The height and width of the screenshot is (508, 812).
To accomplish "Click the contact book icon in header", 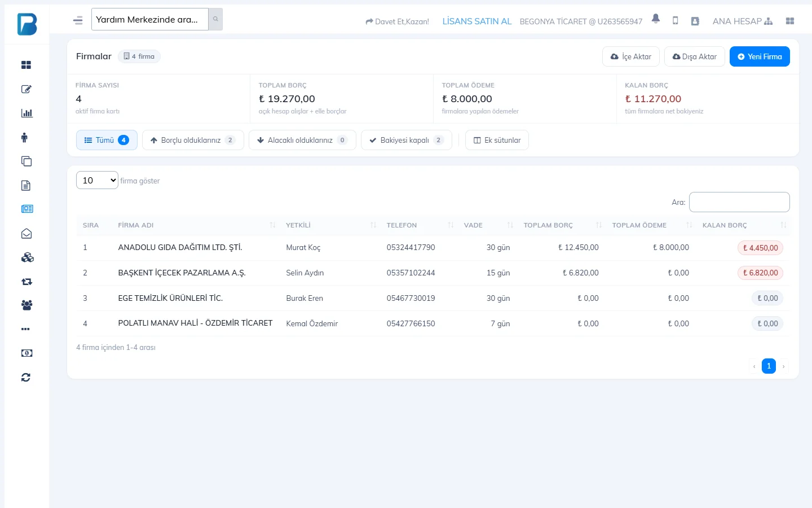I will click(695, 21).
